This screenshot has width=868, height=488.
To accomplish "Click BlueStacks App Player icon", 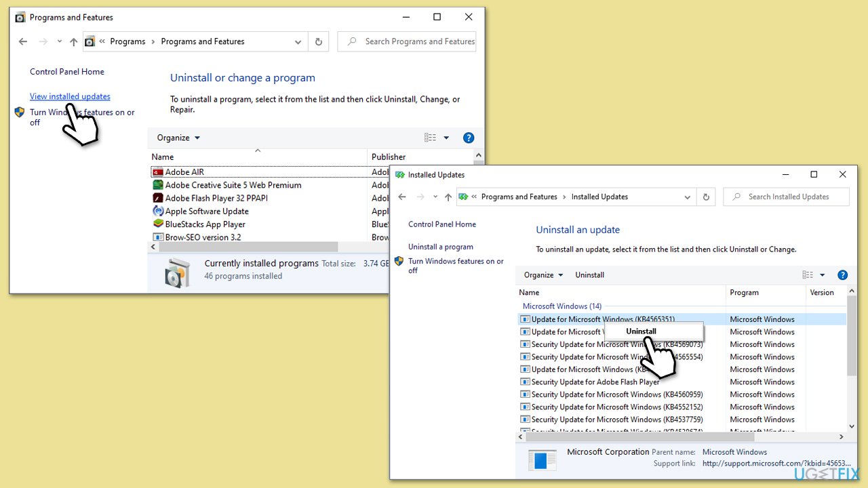I will click(x=157, y=224).
